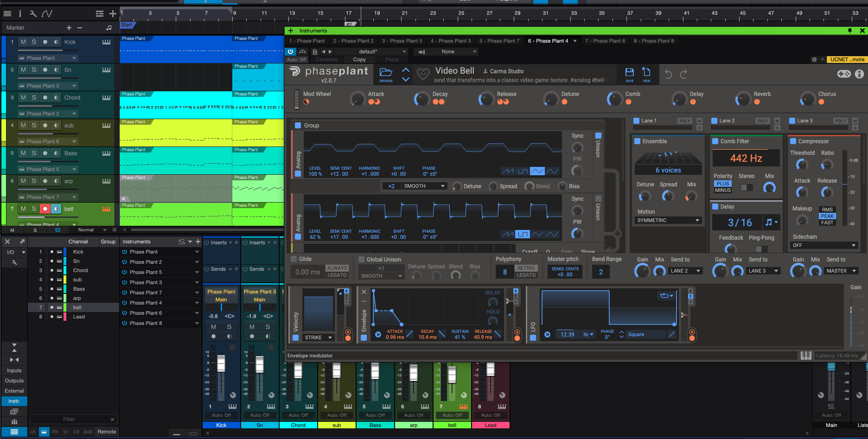The image size is (868, 439).
Task: Open automation curve icon in track toolbar
Action: pos(47,14)
